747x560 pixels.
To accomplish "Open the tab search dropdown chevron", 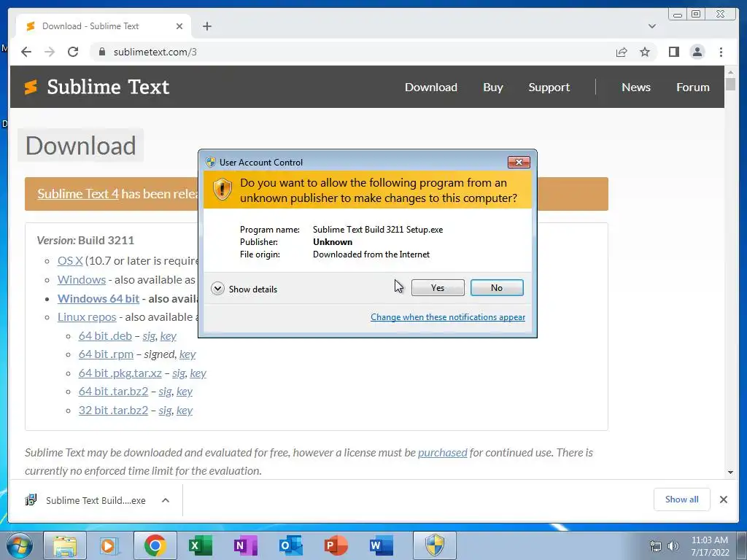I will (x=651, y=26).
